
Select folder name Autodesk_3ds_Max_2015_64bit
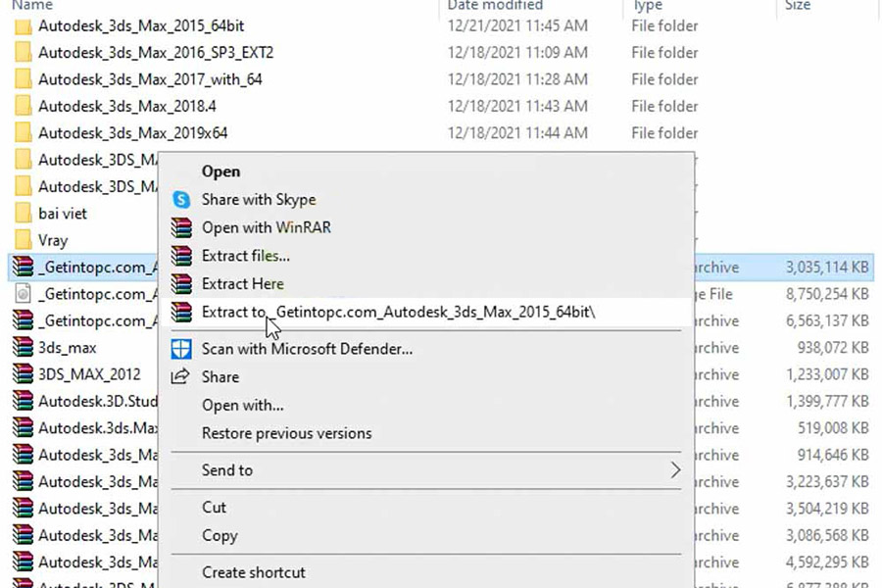141,26
